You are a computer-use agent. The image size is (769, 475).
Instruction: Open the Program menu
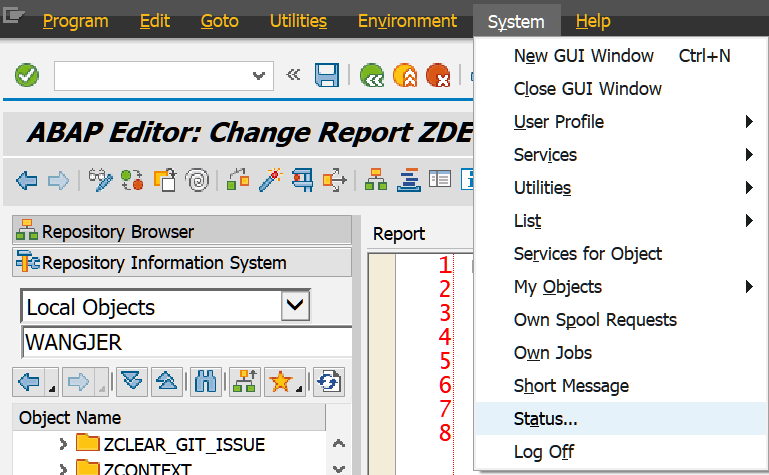click(76, 21)
